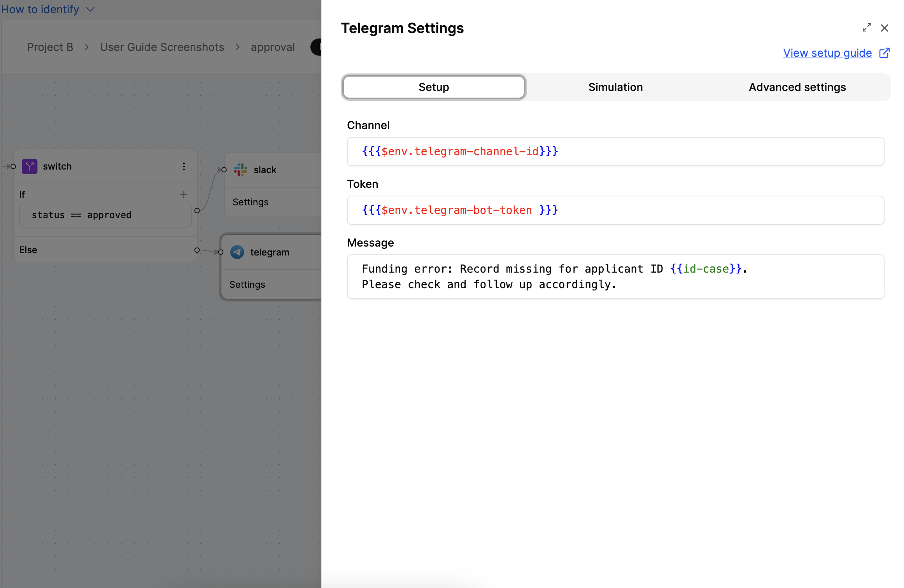Open the switch node three-dot menu
This screenshot has height=588, width=904.
(184, 166)
